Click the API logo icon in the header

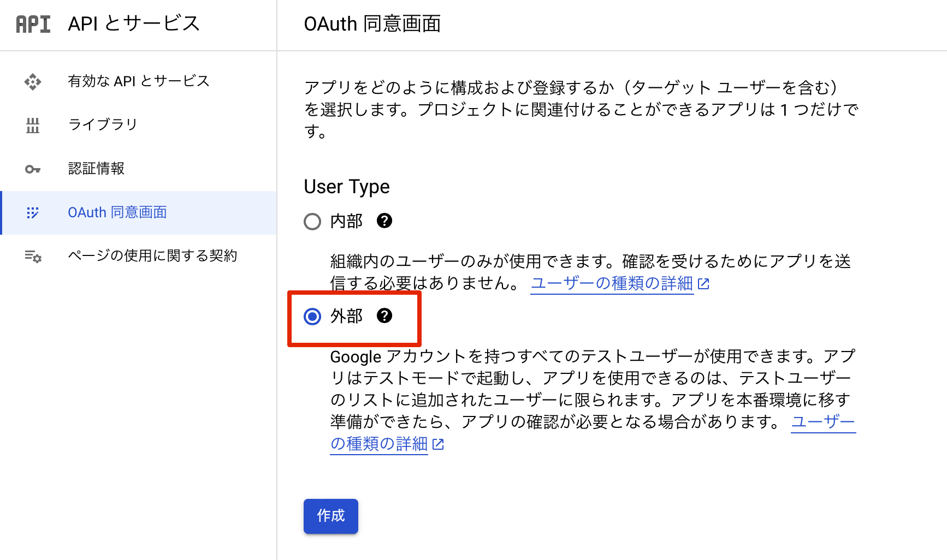33,24
